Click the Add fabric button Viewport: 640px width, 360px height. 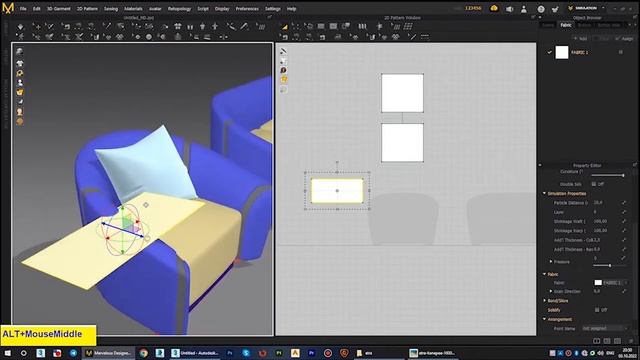(x=580, y=38)
